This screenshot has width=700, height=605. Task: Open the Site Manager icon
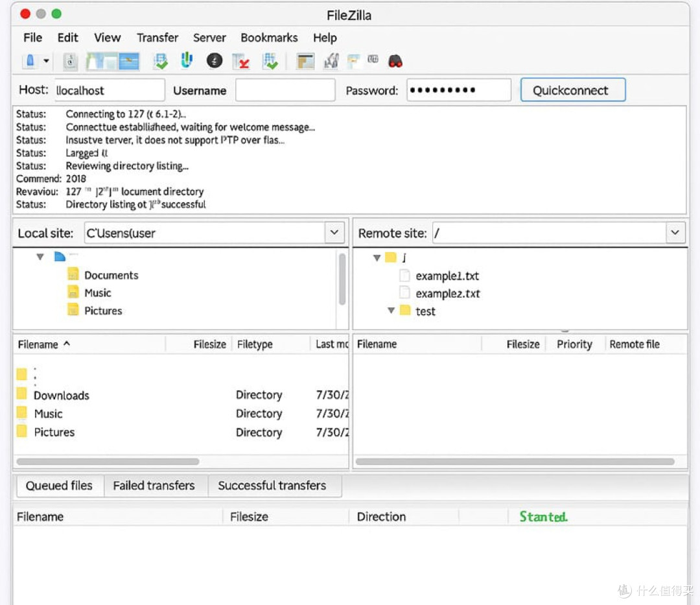[x=30, y=61]
